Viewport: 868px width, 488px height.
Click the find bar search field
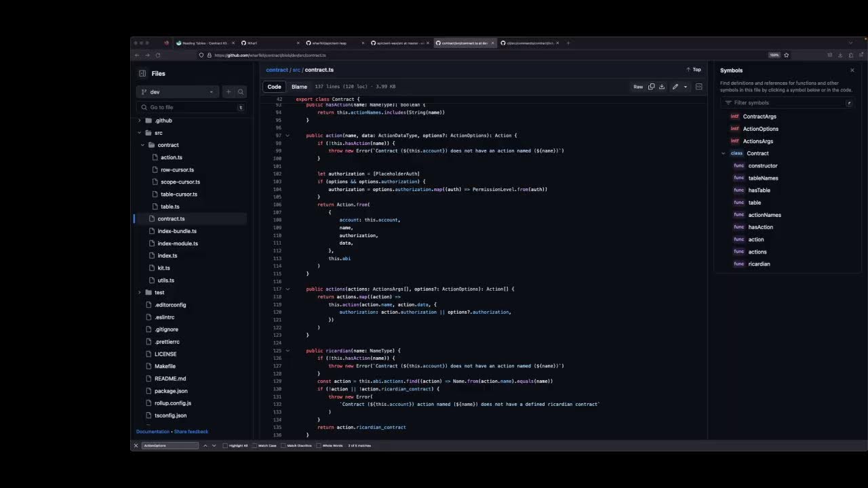point(170,445)
